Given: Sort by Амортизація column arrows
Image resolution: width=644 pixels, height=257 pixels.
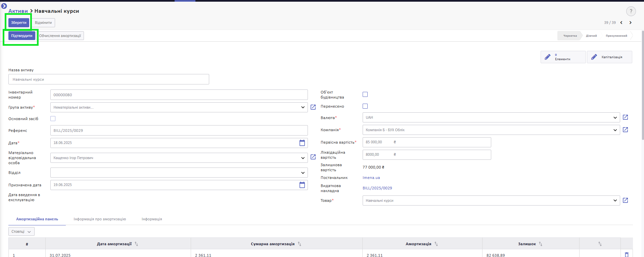Looking at the screenshot, I should point(436,244).
